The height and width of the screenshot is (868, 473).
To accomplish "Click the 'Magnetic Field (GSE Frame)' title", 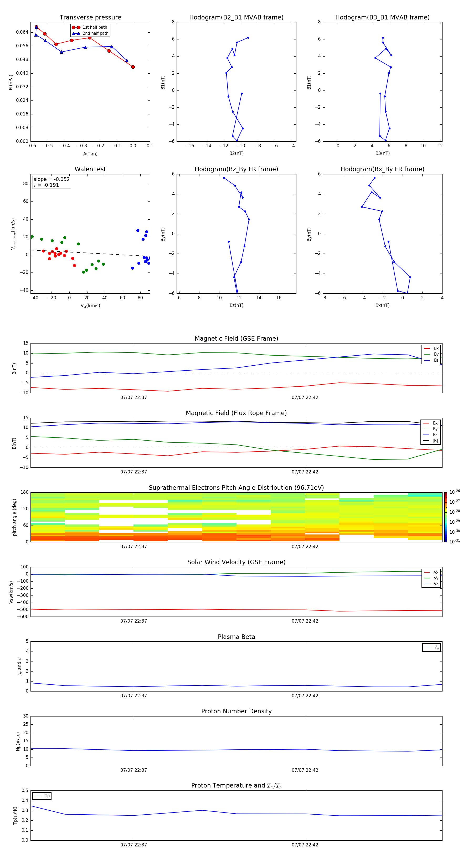I will pyautogui.click(x=236, y=339).
